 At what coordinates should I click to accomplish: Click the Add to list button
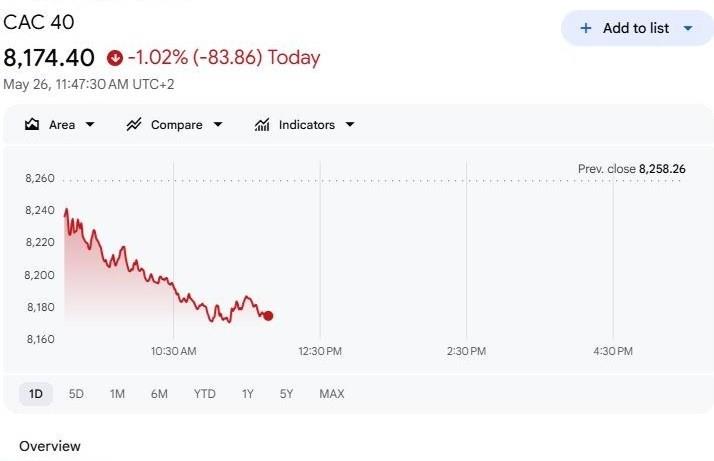[x=637, y=28]
